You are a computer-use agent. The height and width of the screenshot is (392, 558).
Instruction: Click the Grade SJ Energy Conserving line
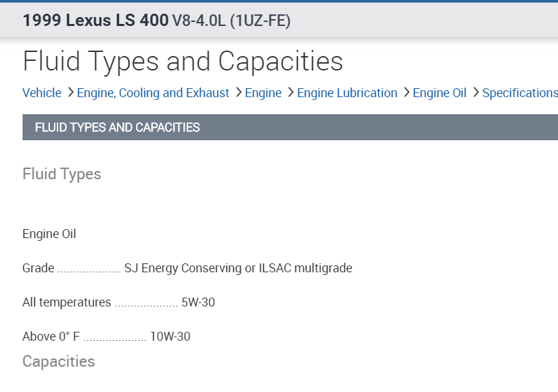[187, 268]
